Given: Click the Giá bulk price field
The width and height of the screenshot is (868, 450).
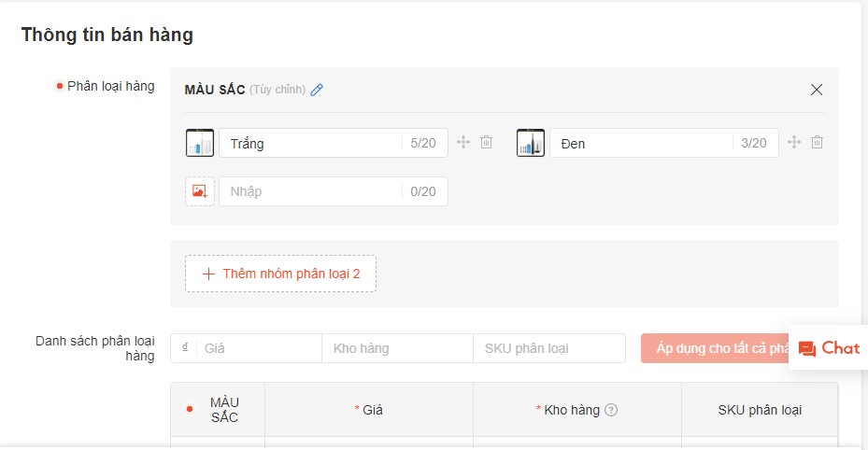Looking at the screenshot, I should [x=247, y=348].
